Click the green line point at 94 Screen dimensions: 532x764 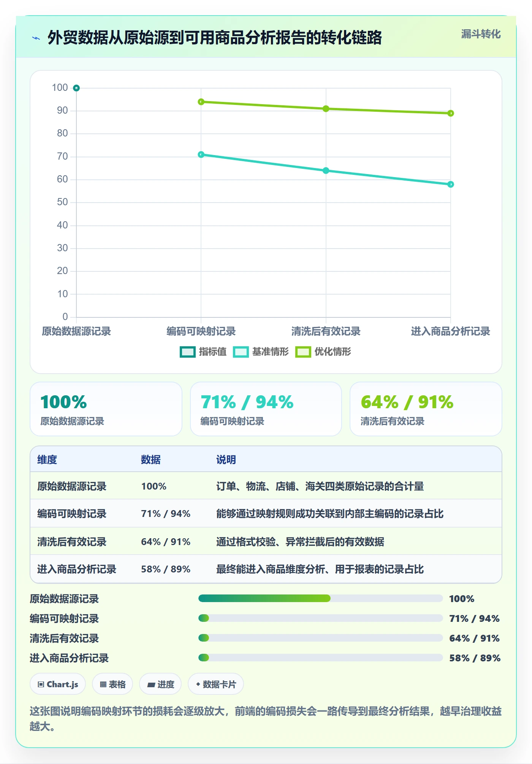pyautogui.click(x=201, y=102)
